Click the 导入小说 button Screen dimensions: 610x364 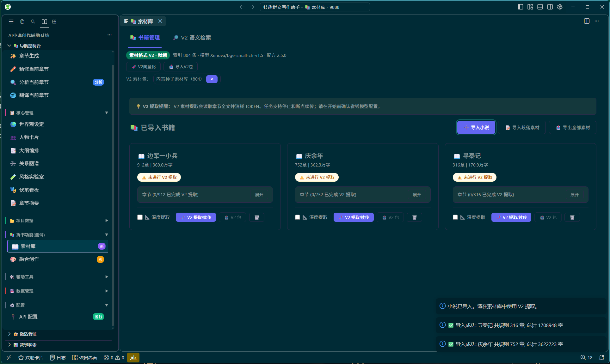(x=476, y=127)
